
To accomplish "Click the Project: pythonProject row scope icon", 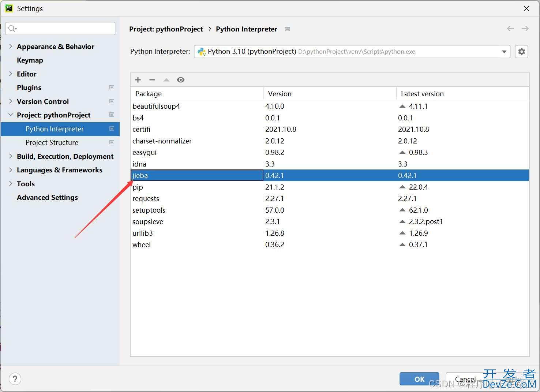I will click(112, 115).
